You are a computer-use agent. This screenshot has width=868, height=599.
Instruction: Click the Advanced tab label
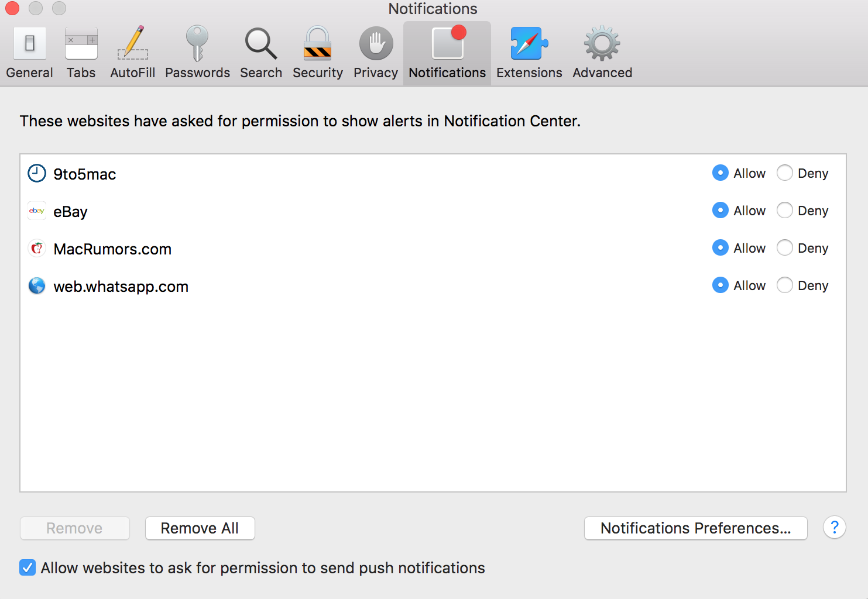(602, 73)
